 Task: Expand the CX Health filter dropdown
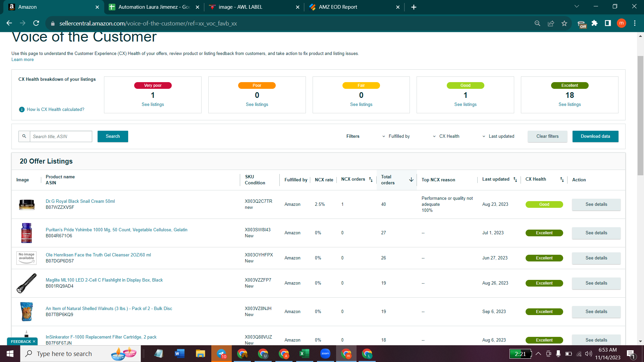[446, 136]
